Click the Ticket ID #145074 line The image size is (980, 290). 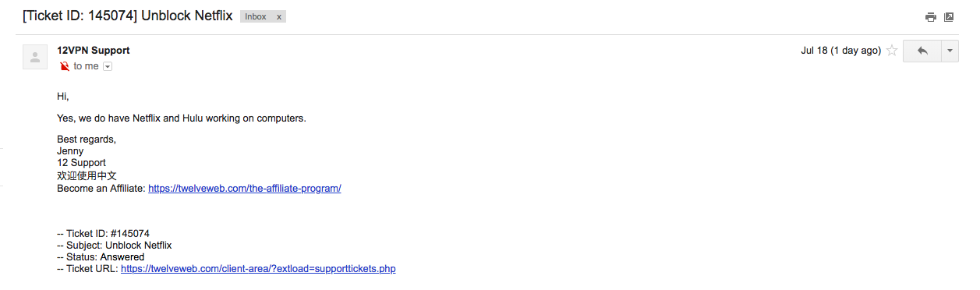pyautogui.click(x=103, y=234)
